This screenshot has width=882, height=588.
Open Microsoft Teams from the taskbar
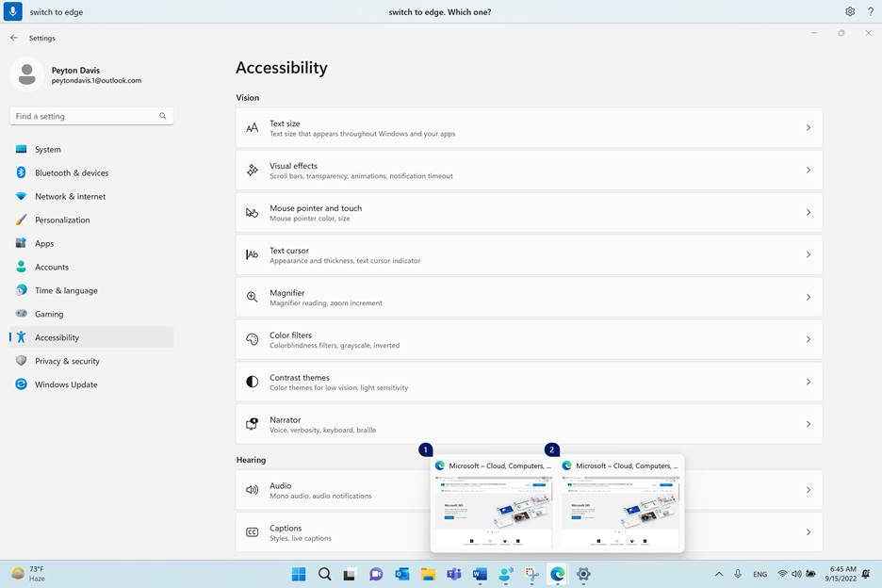(x=453, y=574)
